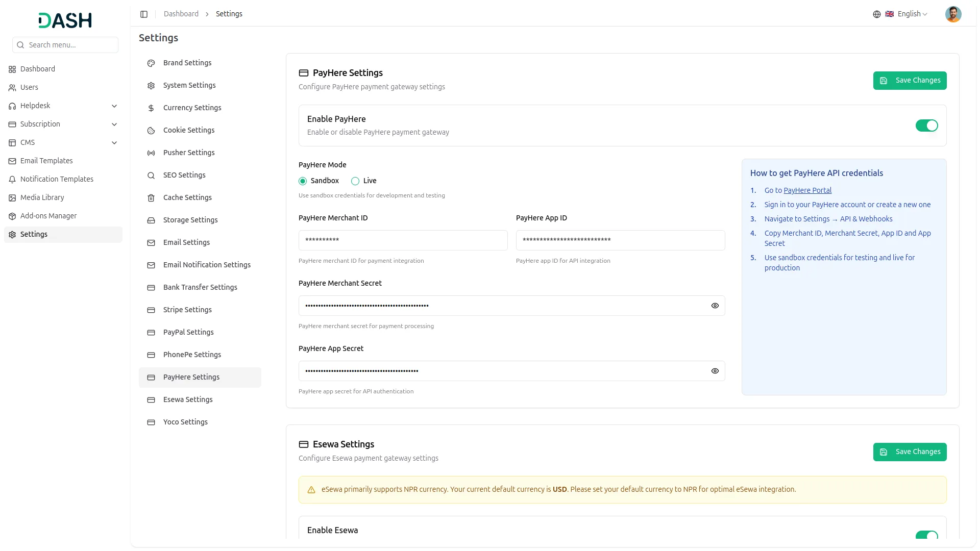Click the PhonePe Settings card icon
The width and height of the screenshot is (980, 551).
point(151,355)
